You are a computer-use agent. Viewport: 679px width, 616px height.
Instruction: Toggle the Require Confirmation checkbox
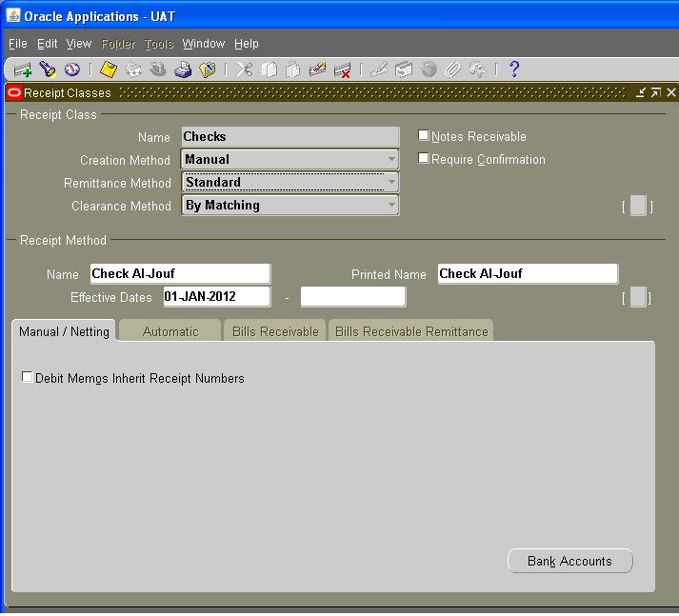pos(423,158)
